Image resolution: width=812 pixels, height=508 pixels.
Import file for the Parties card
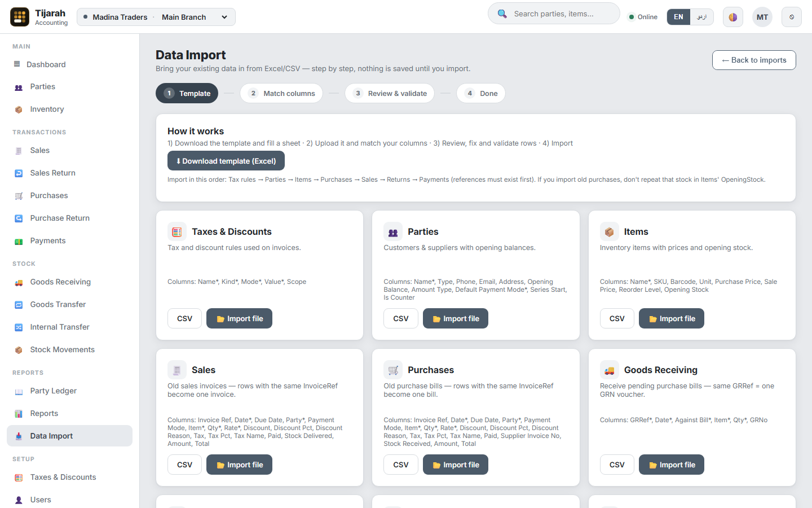(456, 318)
